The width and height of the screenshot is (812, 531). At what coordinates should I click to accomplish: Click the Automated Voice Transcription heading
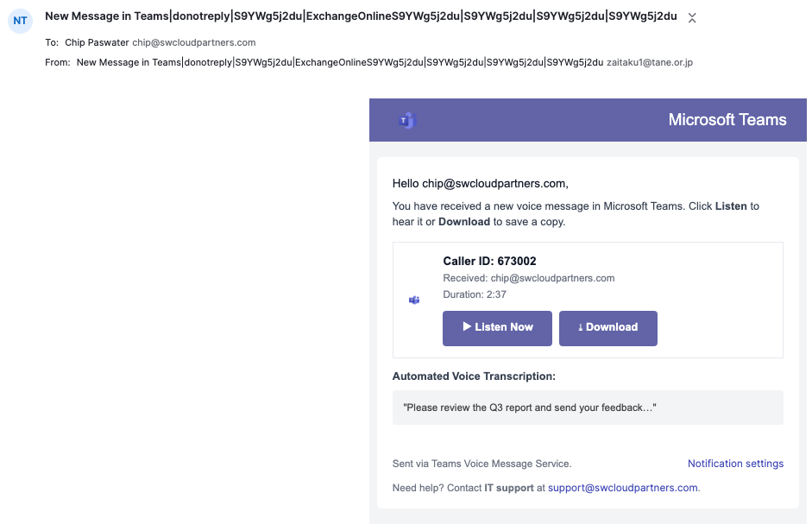(474, 376)
